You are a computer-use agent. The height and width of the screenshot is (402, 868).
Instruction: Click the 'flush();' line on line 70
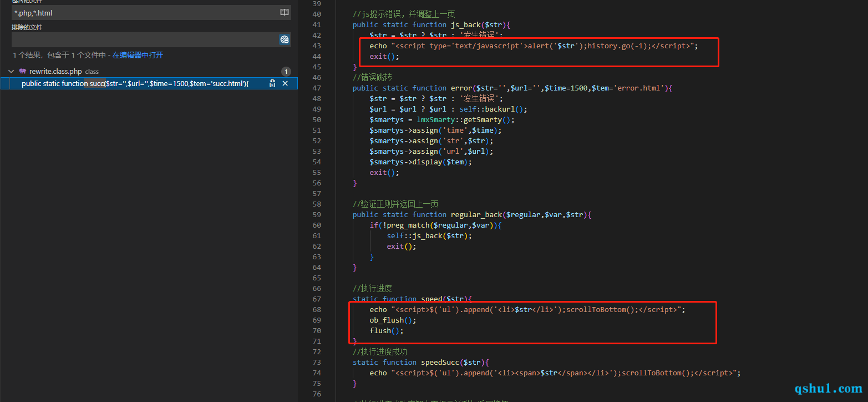tap(387, 330)
